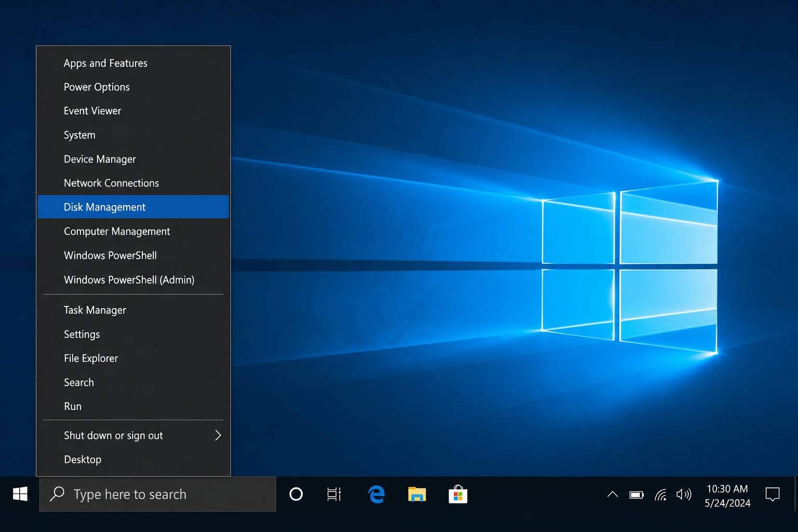Click the Type here to search box
Image resolution: width=798 pixels, height=532 pixels.
coord(158,494)
